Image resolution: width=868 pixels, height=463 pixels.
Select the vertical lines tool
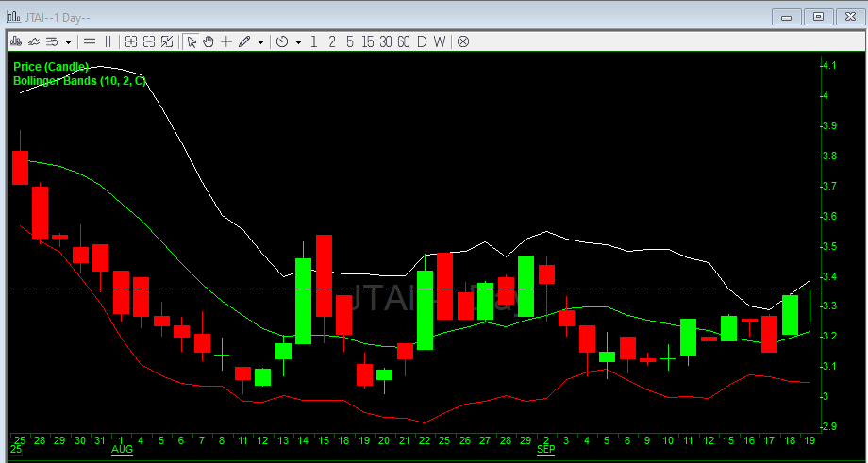[108, 41]
